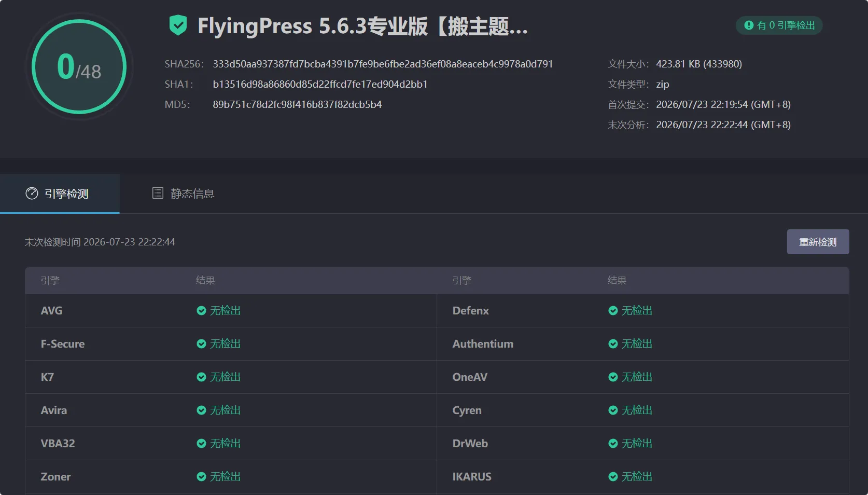Click the VBA32 engine name

tap(58, 444)
